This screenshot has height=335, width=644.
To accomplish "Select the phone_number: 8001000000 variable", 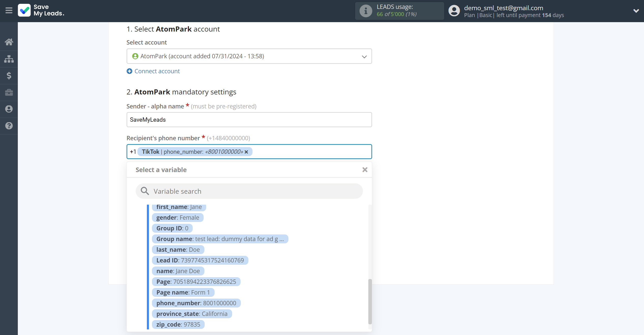I will (196, 303).
